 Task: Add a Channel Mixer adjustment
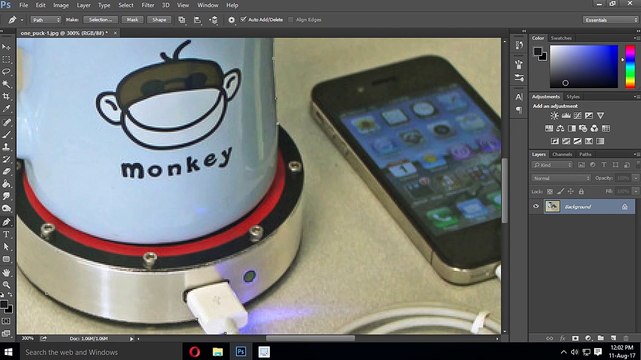tap(594, 128)
